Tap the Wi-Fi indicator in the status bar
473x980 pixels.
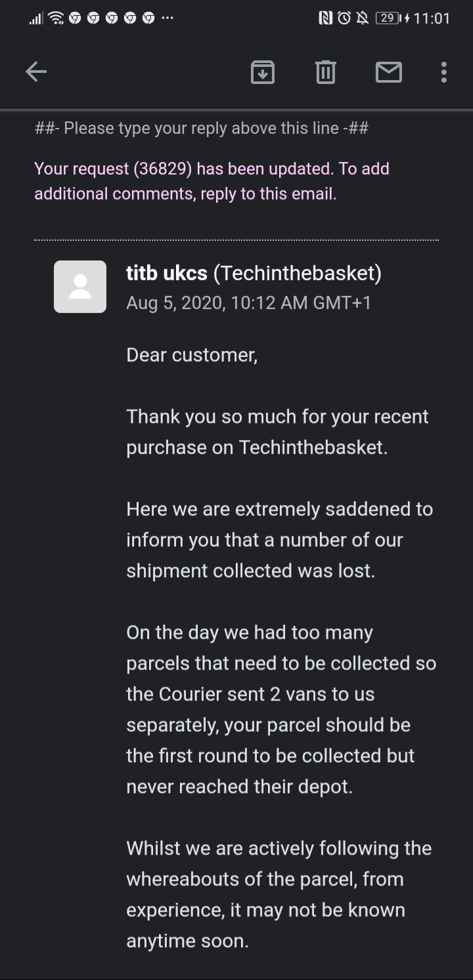(x=55, y=18)
